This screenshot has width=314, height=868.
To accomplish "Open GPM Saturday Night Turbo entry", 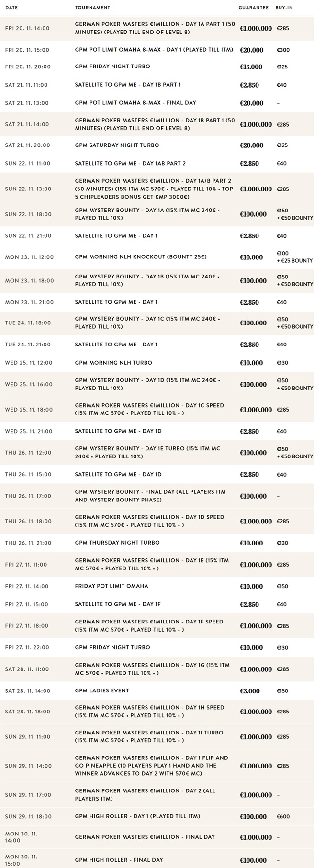I will tap(157, 145).
